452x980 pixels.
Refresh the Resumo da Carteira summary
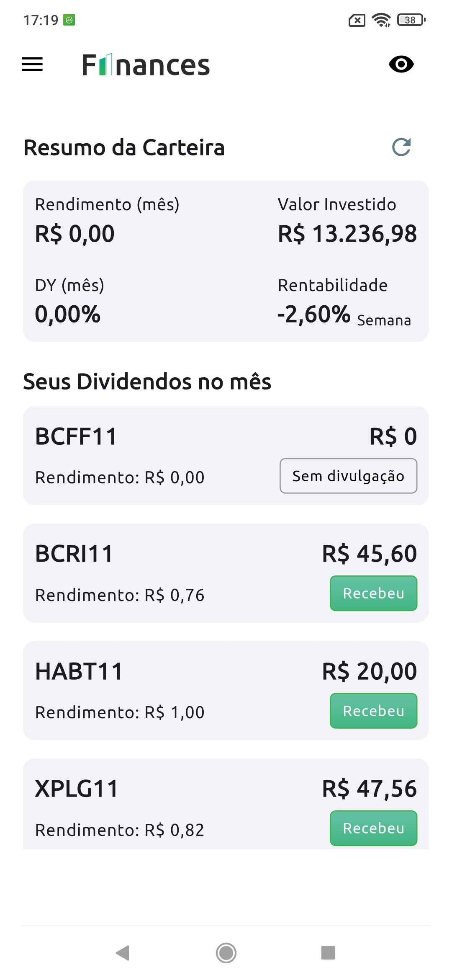tap(401, 147)
